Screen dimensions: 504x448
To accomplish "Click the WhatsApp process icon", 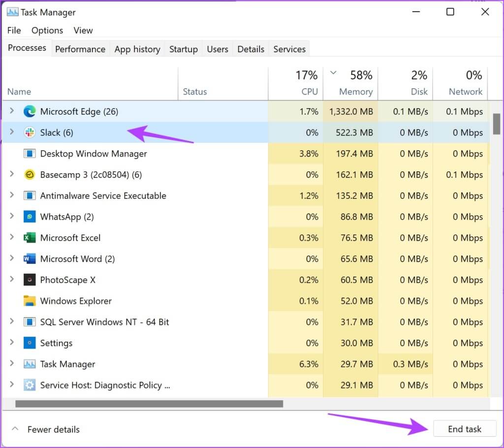I will coord(30,217).
